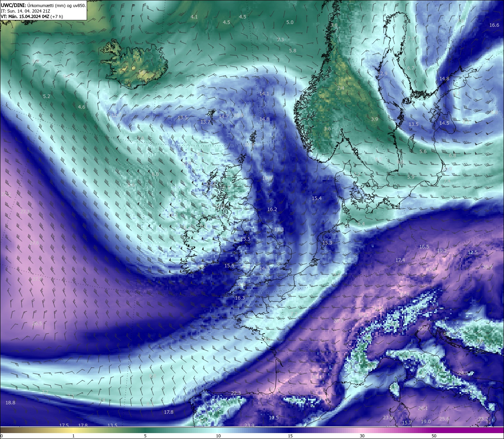Click the 16.2 value label

272,209
